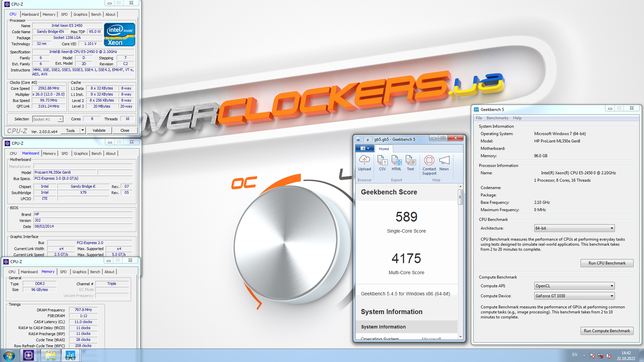Click the Validate button in CPU-Z
644x362 pixels.
click(x=99, y=130)
